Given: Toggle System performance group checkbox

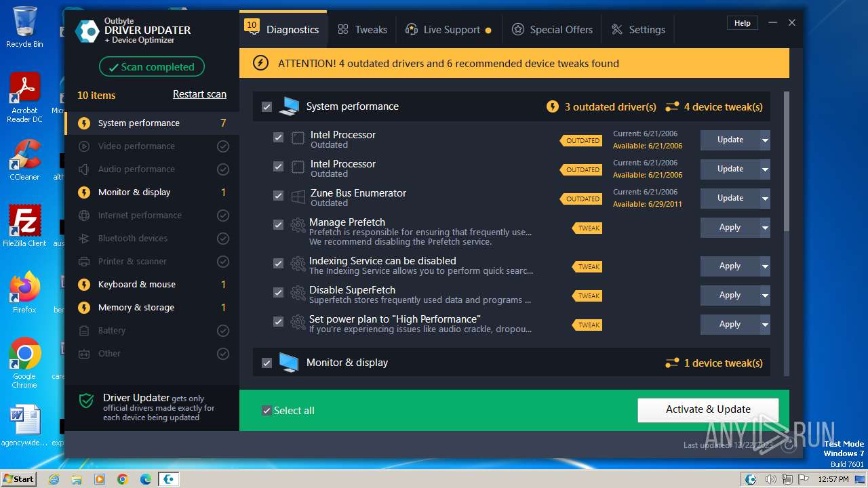Looking at the screenshot, I should (267, 107).
